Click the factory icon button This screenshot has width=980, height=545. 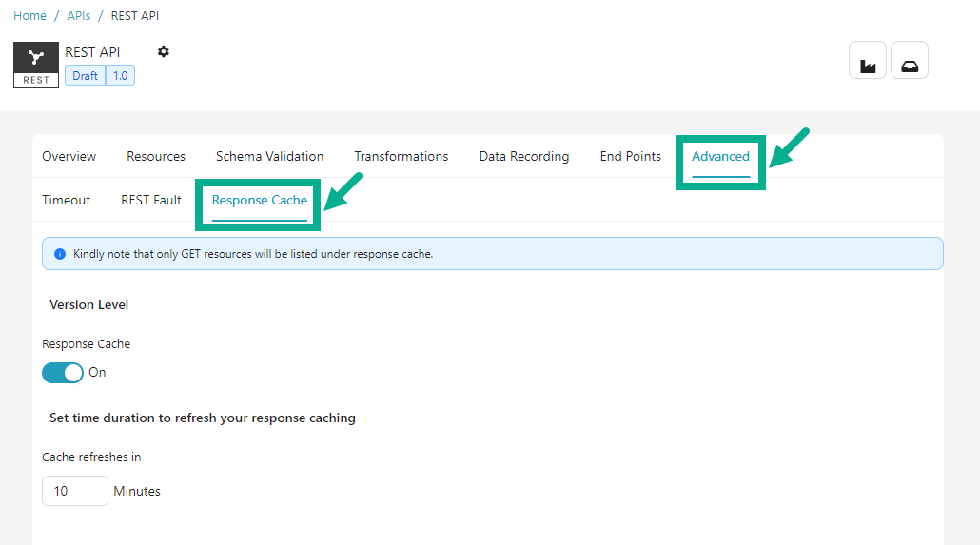click(x=867, y=61)
